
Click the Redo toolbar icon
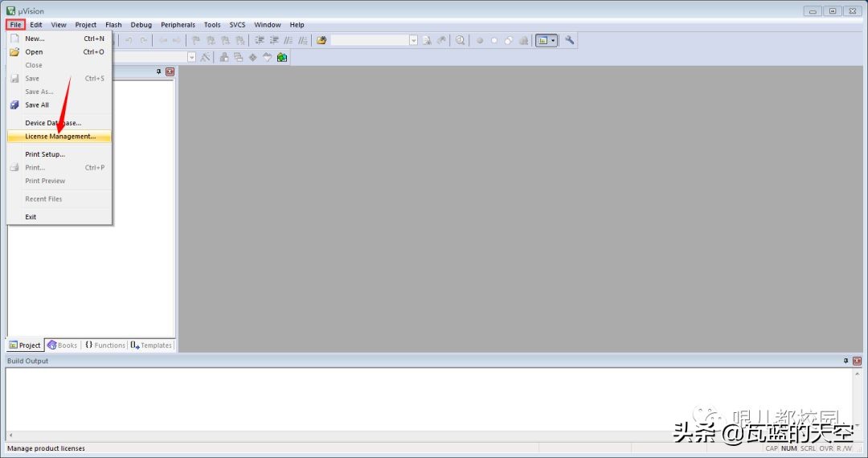(143, 40)
